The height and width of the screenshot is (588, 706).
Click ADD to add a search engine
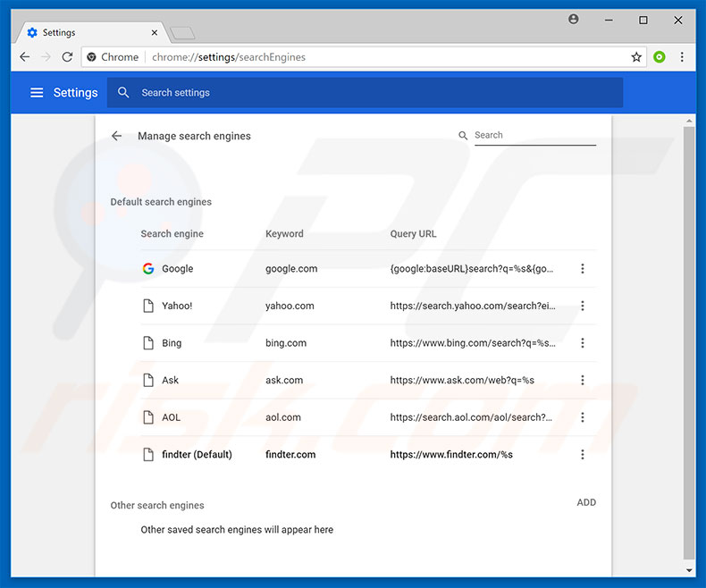586,502
